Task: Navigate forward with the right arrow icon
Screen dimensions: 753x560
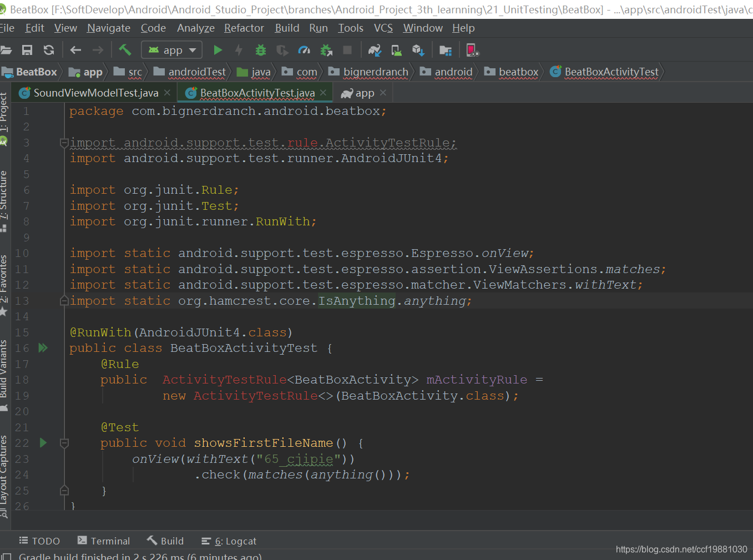Action: pos(98,51)
